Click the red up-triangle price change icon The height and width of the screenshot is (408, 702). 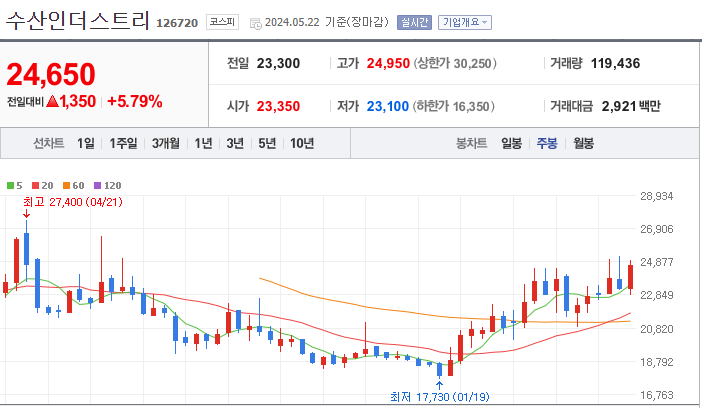pyautogui.click(x=52, y=102)
